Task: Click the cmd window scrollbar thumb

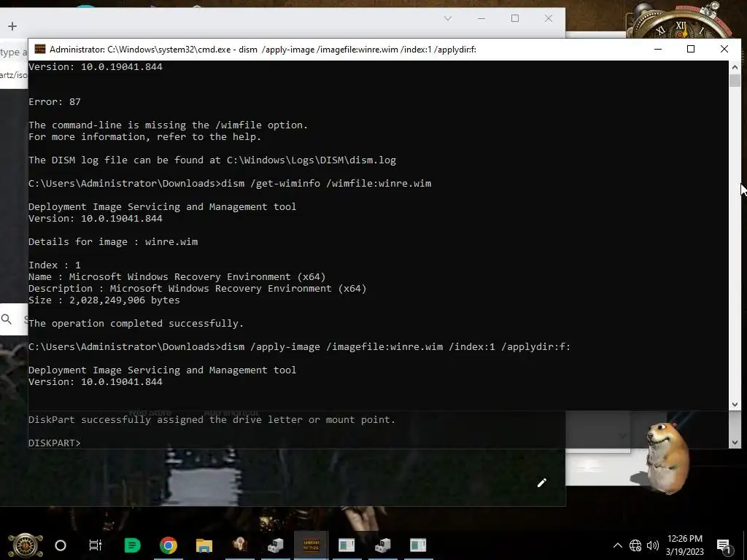Action: pyautogui.click(x=735, y=80)
